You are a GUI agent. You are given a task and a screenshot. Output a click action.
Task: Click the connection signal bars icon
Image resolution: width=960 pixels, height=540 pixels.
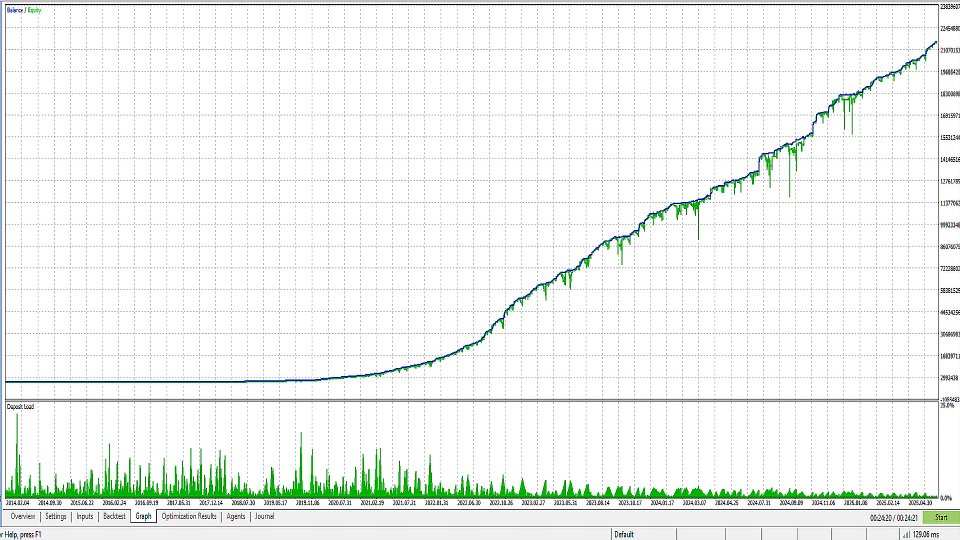pos(906,534)
